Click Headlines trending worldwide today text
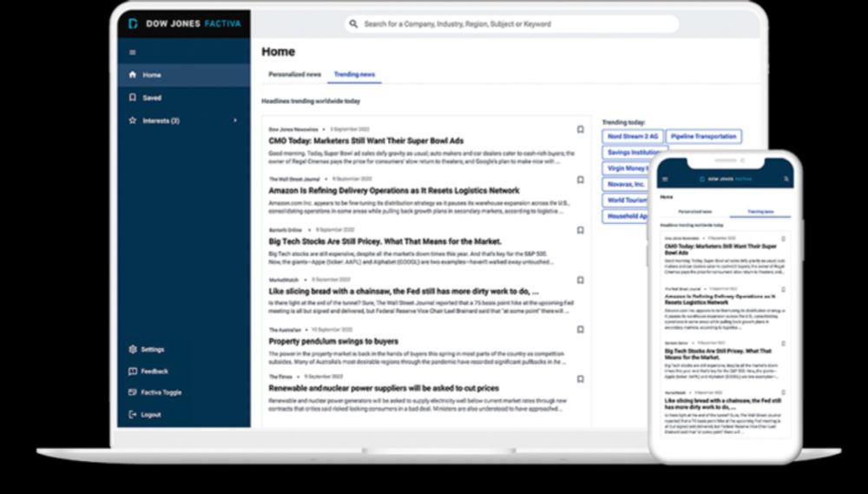This screenshot has width=868, height=494. (x=311, y=102)
